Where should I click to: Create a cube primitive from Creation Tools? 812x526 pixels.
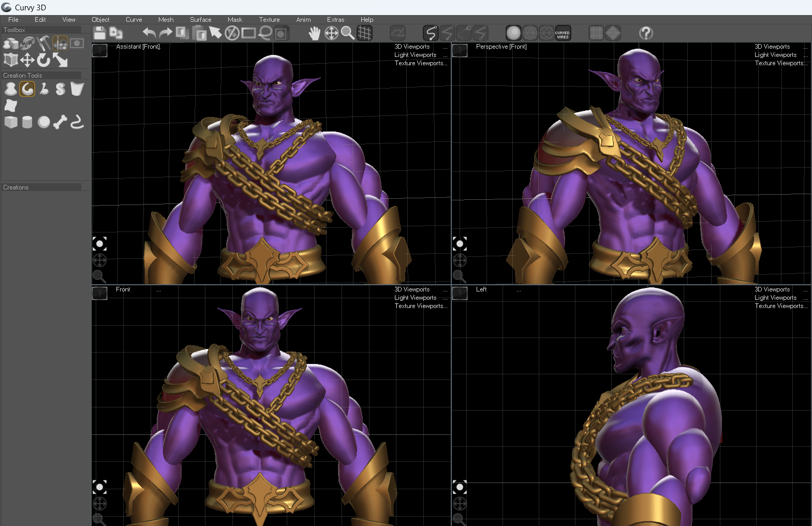tap(11, 122)
